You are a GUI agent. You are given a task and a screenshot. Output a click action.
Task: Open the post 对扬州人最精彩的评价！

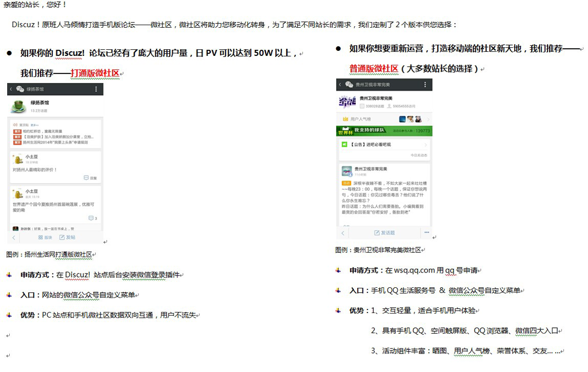point(35,170)
